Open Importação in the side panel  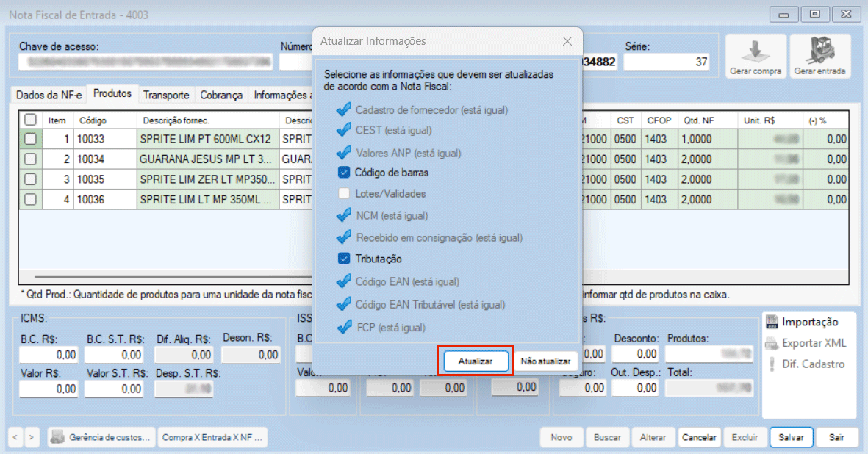point(802,322)
